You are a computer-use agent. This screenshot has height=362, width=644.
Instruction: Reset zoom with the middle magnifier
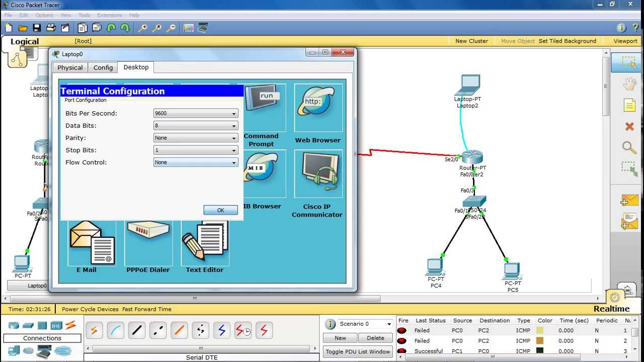(156, 28)
